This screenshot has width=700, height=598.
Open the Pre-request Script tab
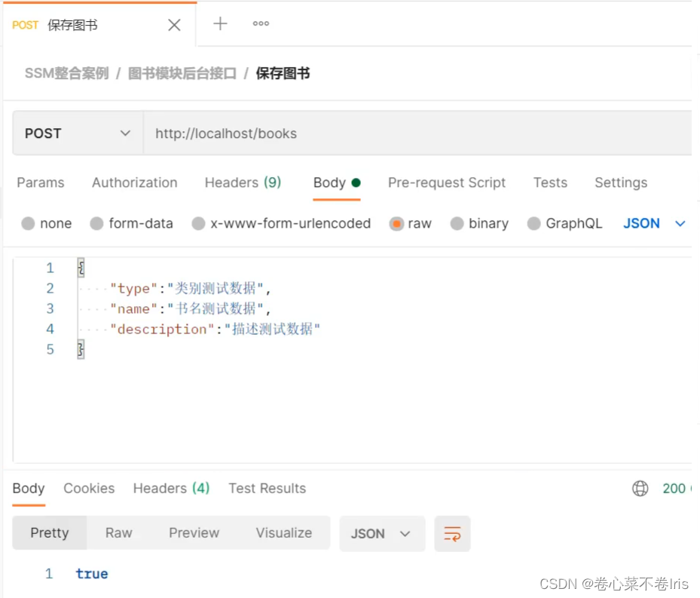coord(447,182)
